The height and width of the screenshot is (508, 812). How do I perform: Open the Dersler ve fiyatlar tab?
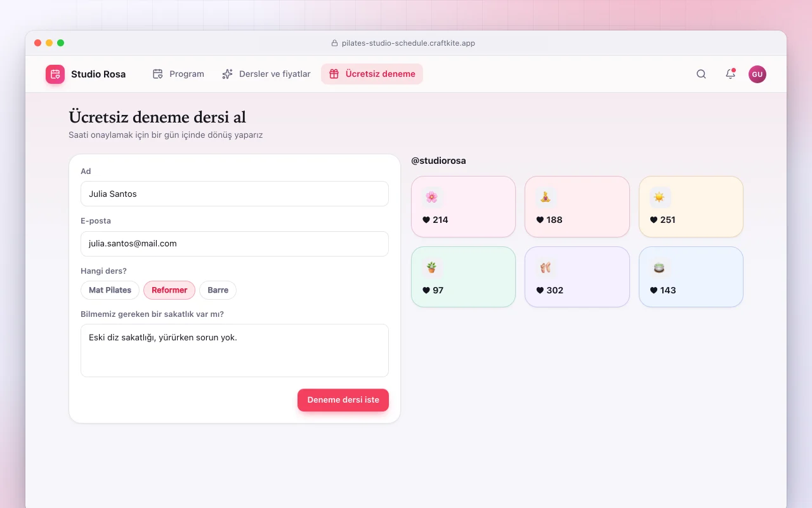point(266,74)
